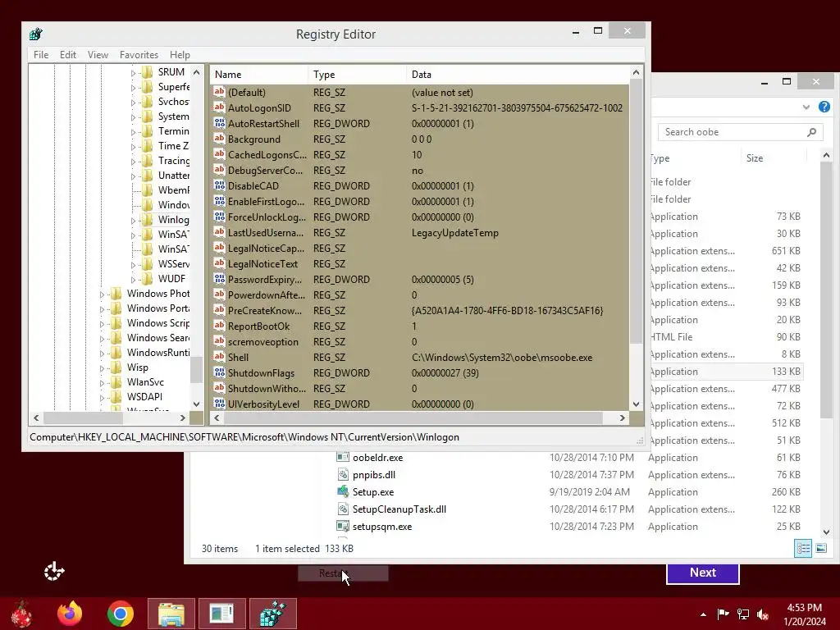Click the setupsqm.exe file icon
Screen dimensions: 840x630
[x=343, y=526]
